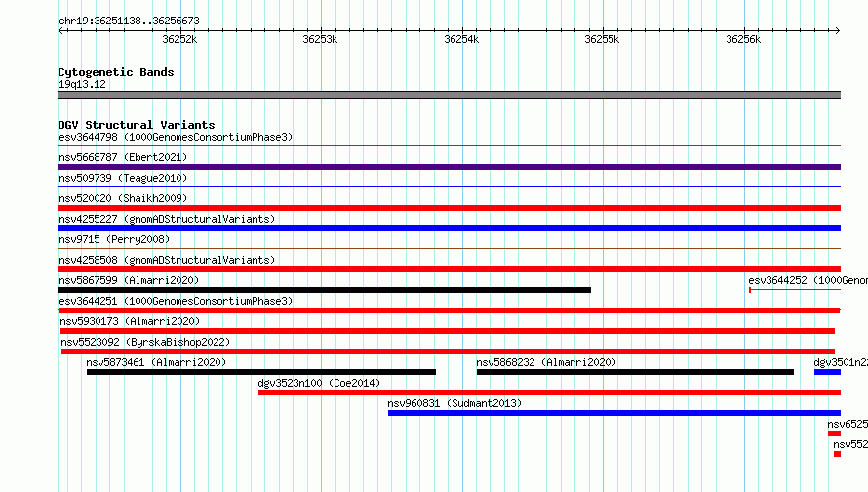Click the Cytogenetic Bands track title

point(116,72)
